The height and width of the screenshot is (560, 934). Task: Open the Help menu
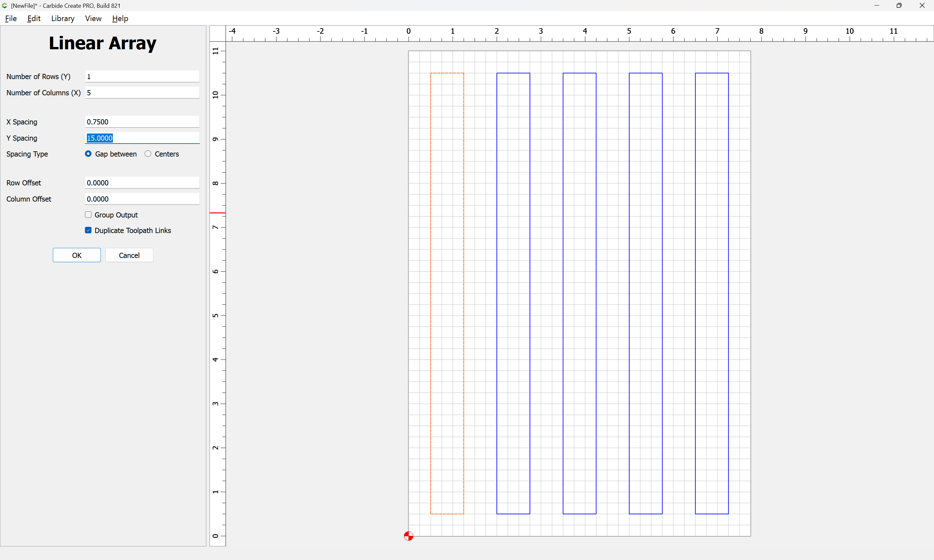click(120, 18)
